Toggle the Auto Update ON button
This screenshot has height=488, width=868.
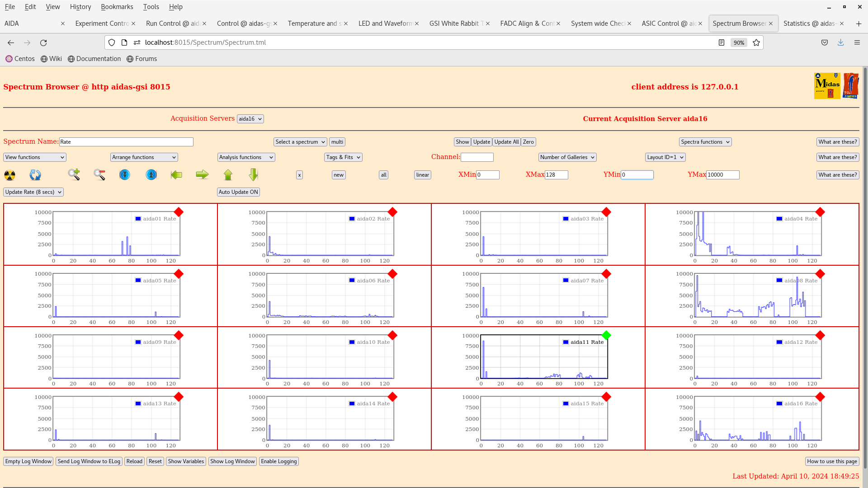(x=238, y=192)
